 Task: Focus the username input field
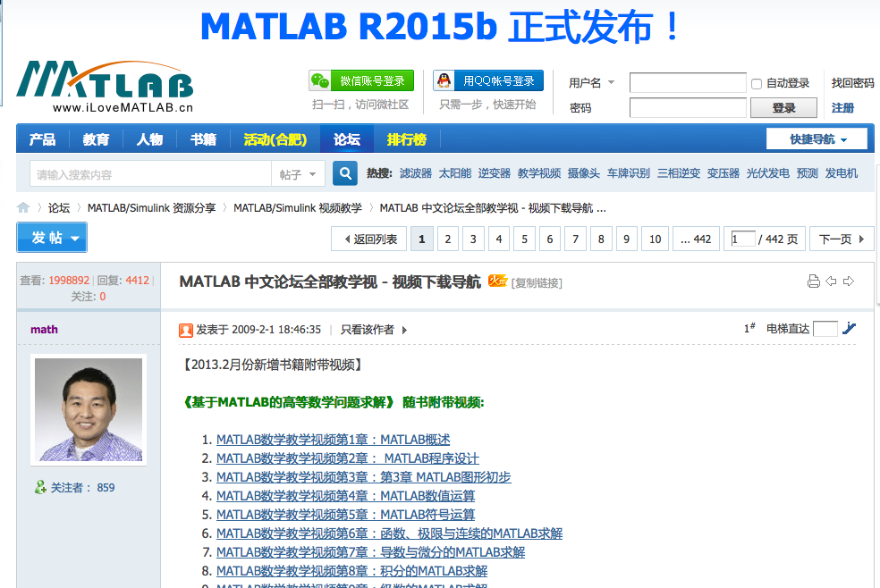click(x=688, y=83)
